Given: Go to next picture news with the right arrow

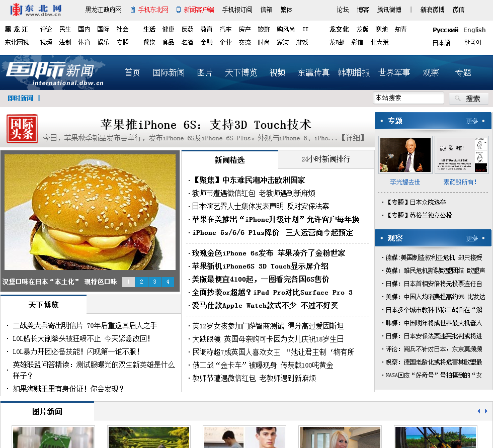Looking at the screenshot, I should 486,411.
